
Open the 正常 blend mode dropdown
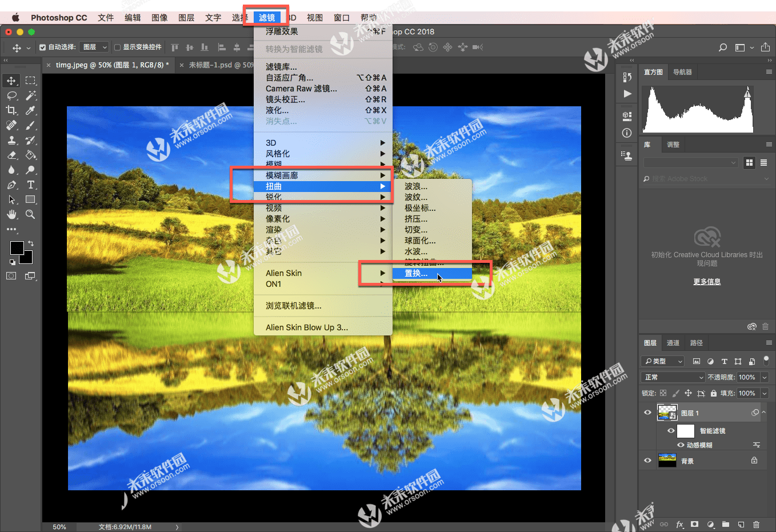point(673,377)
